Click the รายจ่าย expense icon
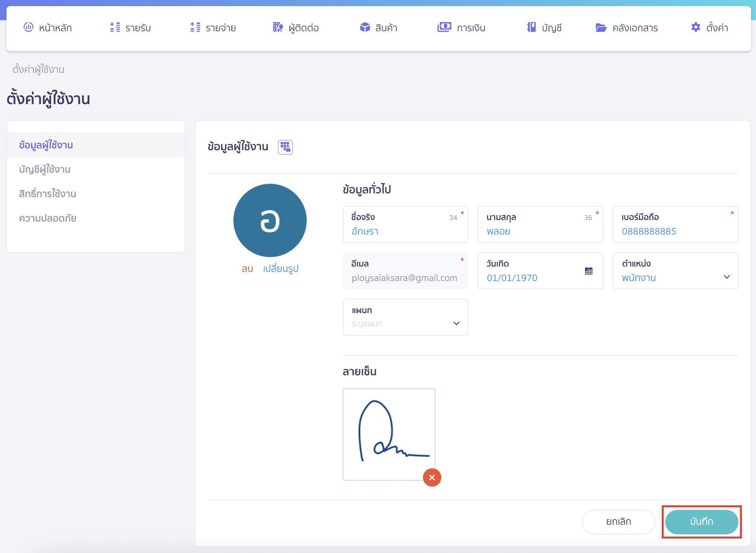The width and height of the screenshot is (756, 553). [x=195, y=27]
